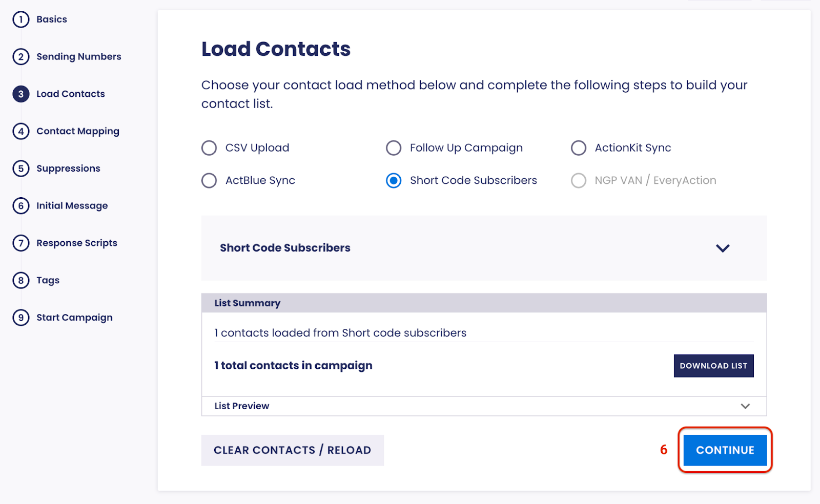820x504 pixels.
Task: Collapse the Short Code Subscribers panel chevron
Action: [723, 248]
